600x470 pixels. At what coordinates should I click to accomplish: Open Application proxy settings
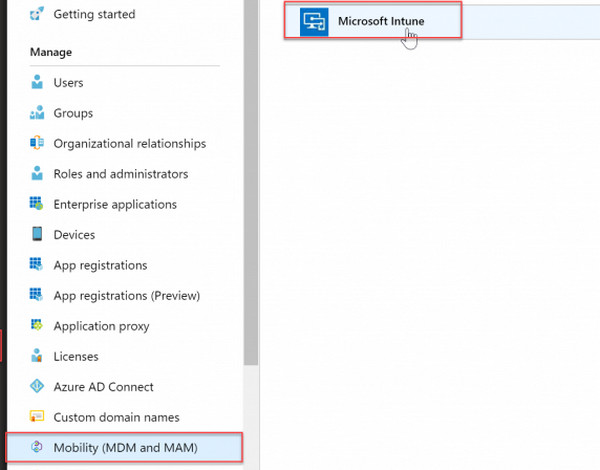(101, 326)
